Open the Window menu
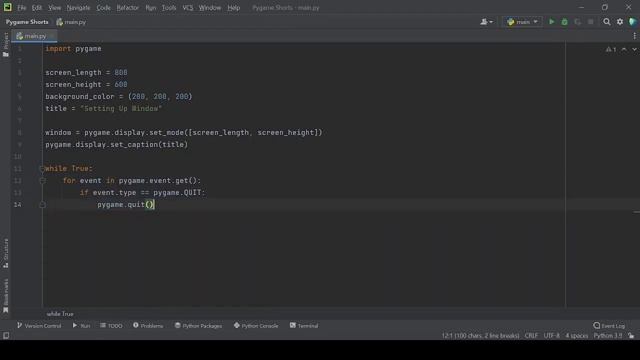The width and height of the screenshot is (640, 360). 210,8
